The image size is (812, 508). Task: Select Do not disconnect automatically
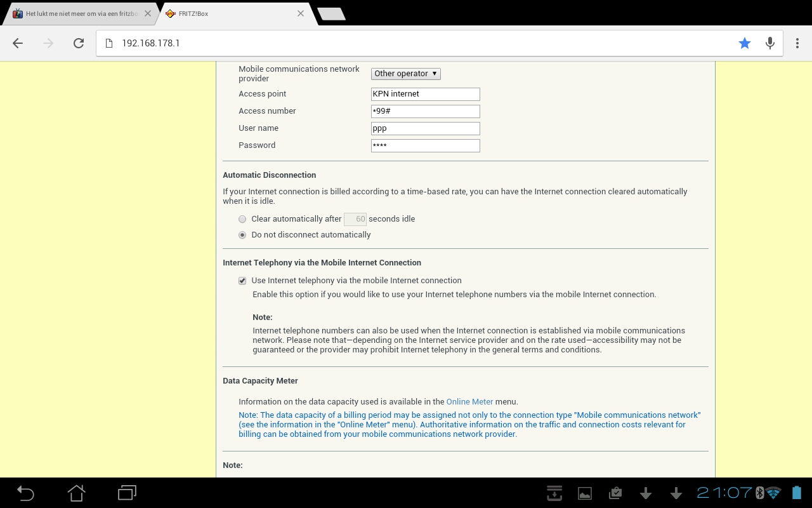[x=242, y=235]
